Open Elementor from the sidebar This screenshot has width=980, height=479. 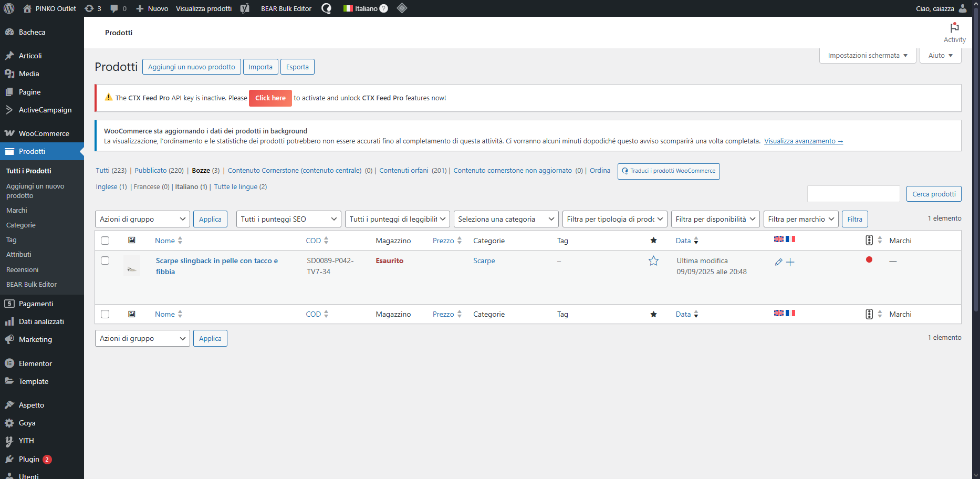35,363
